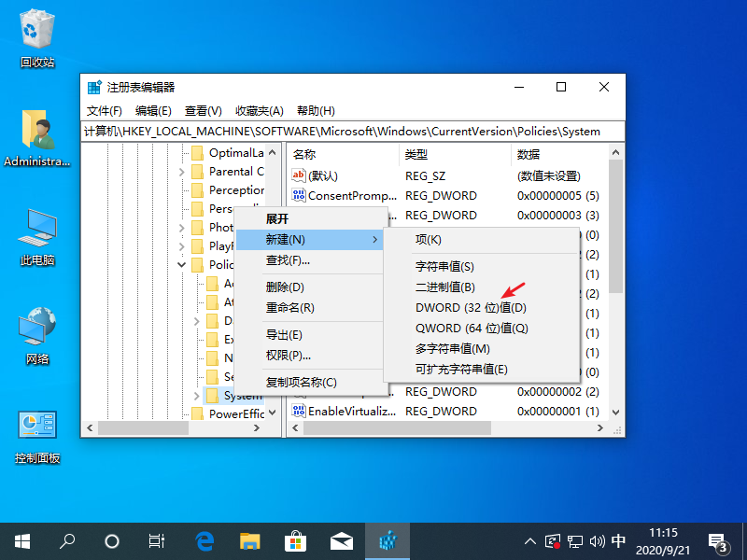This screenshot has width=747, height=560.
Task: Click the ConsentPromp DWORD value icon
Action: click(x=297, y=195)
